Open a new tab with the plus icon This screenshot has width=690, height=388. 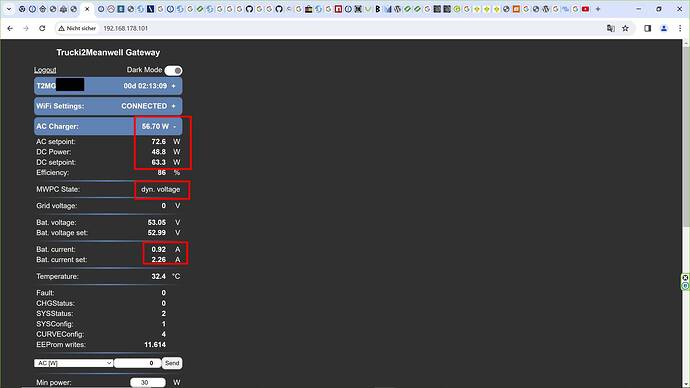[598, 9]
